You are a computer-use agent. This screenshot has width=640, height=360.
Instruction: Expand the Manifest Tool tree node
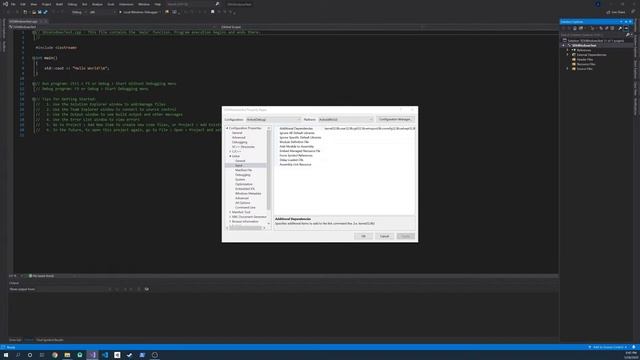click(x=230, y=212)
